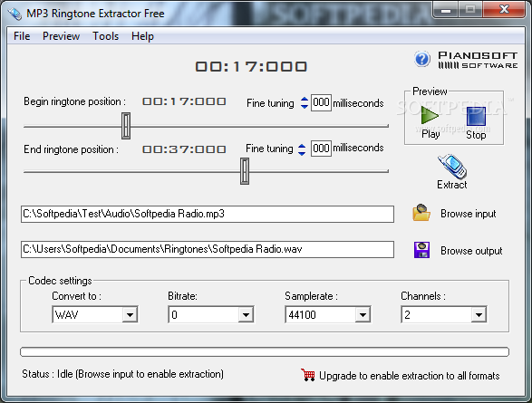Click Begin position fine tuning spinner arrows
This screenshot has width=532, height=403.
pos(305,103)
